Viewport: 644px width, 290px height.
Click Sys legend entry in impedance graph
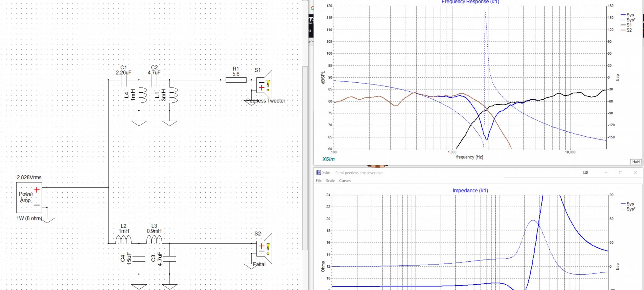[x=627, y=204]
